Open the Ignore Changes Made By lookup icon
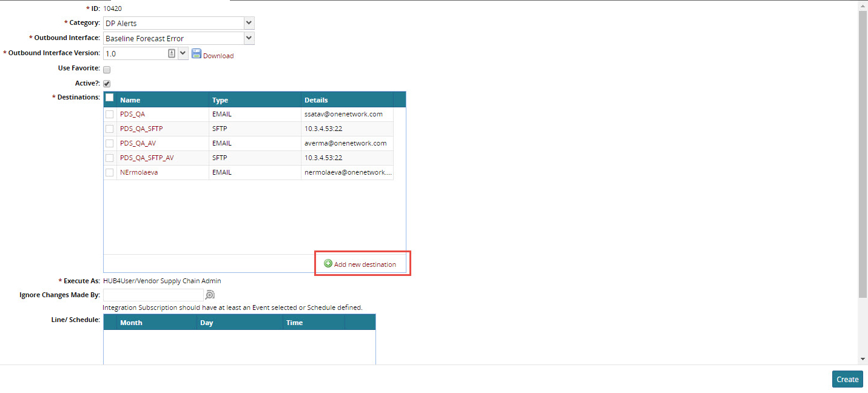Screen dimensions: 868x393 [210, 295]
